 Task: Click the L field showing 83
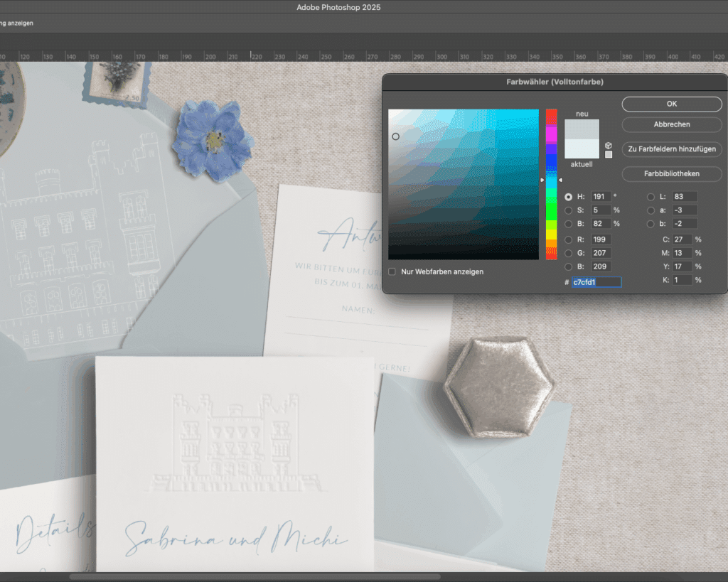[x=685, y=197]
